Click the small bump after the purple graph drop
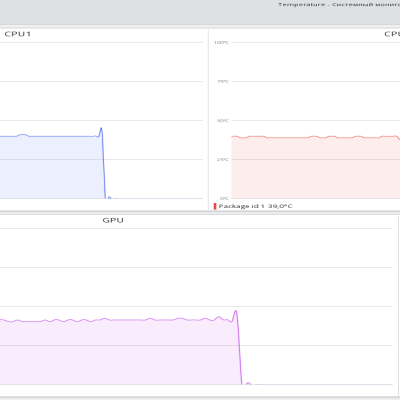 coord(248,383)
